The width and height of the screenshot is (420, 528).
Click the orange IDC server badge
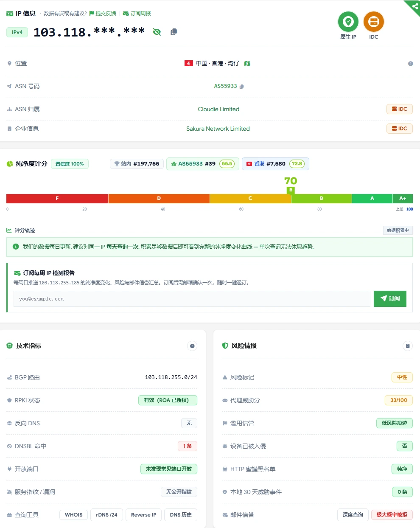(374, 21)
